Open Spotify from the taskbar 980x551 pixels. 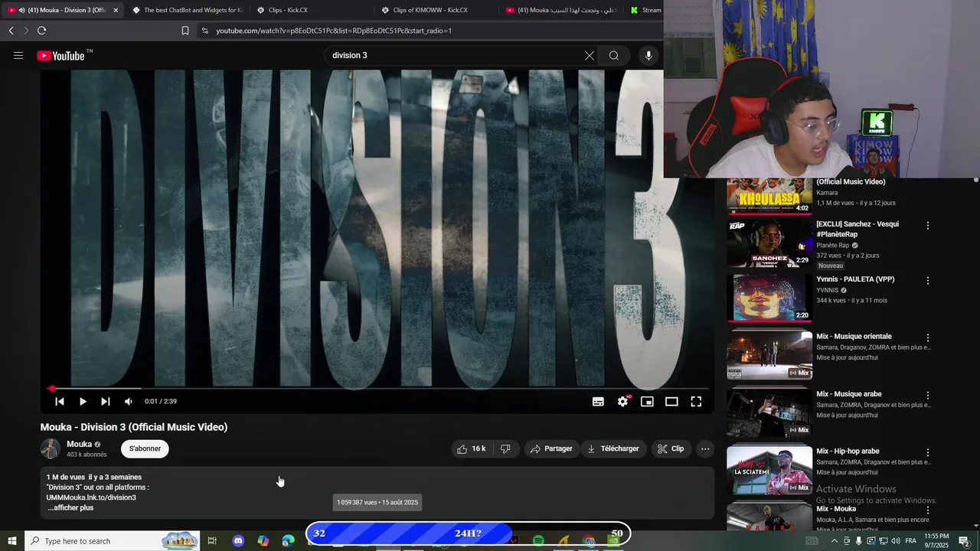point(538,541)
